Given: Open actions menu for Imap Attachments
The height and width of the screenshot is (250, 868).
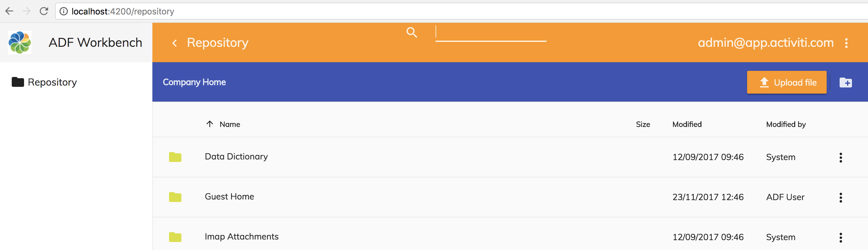Looking at the screenshot, I should click(x=841, y=238).
